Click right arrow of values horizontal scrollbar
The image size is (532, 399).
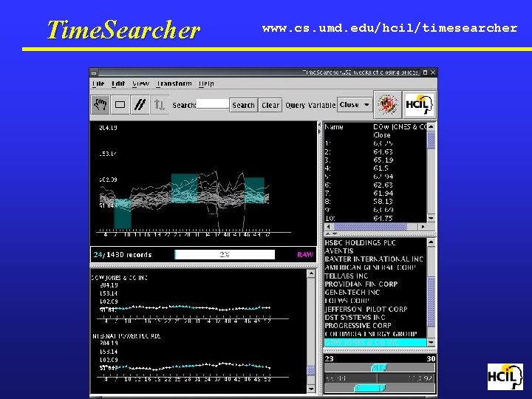pos(423,227)
